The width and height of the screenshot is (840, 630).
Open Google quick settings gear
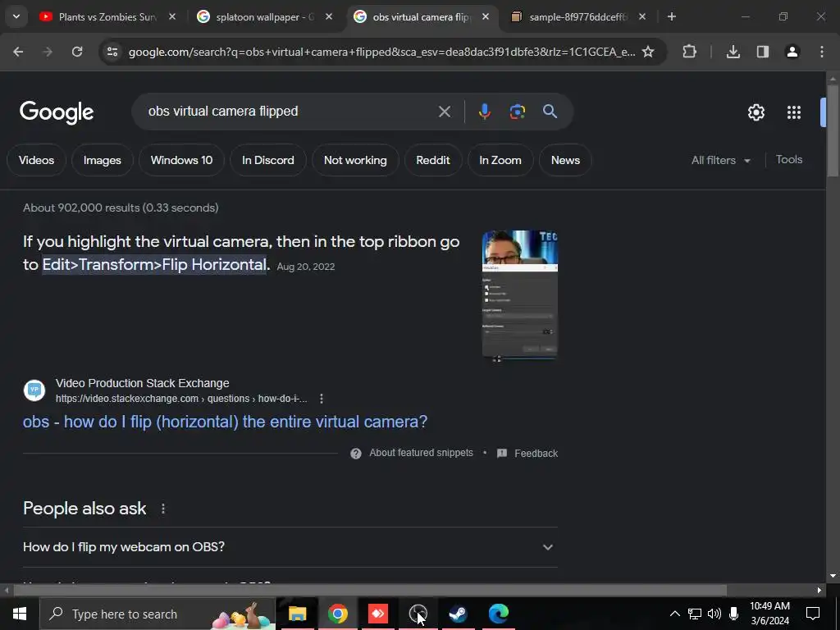756,112
